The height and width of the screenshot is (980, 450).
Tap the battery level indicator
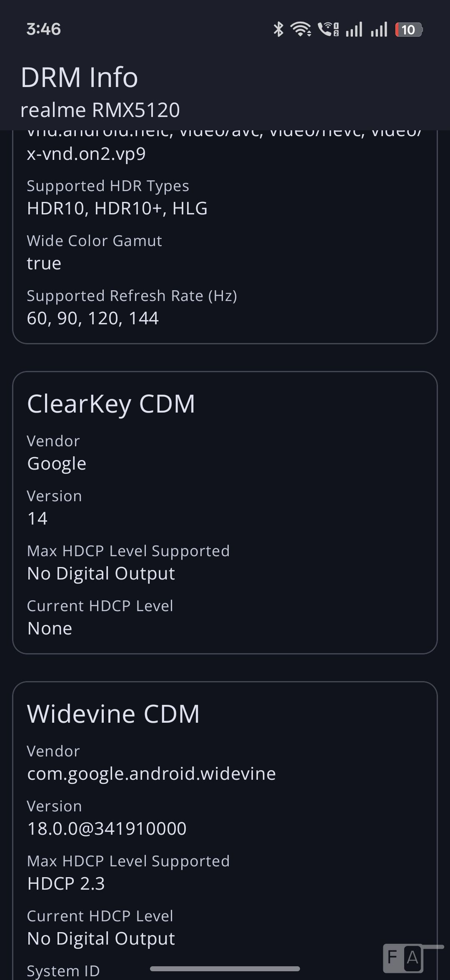[409, 30]
